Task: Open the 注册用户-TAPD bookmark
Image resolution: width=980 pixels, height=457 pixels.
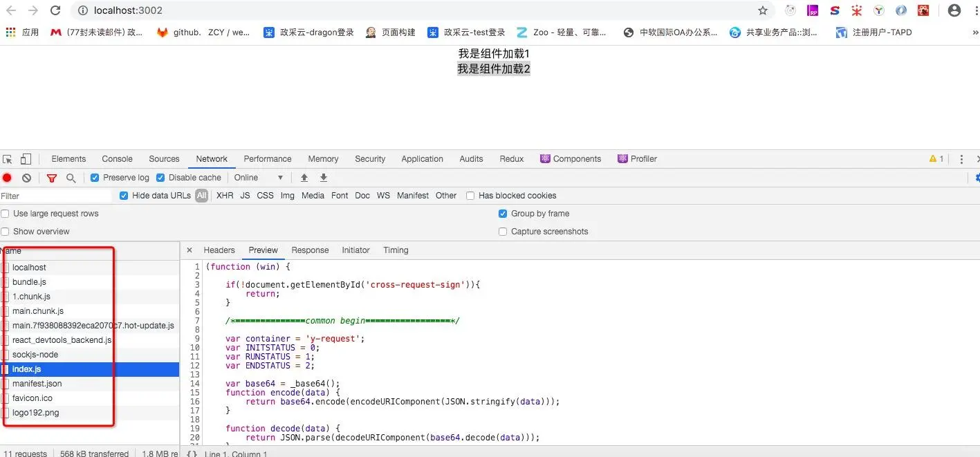Action: point(874,32)
